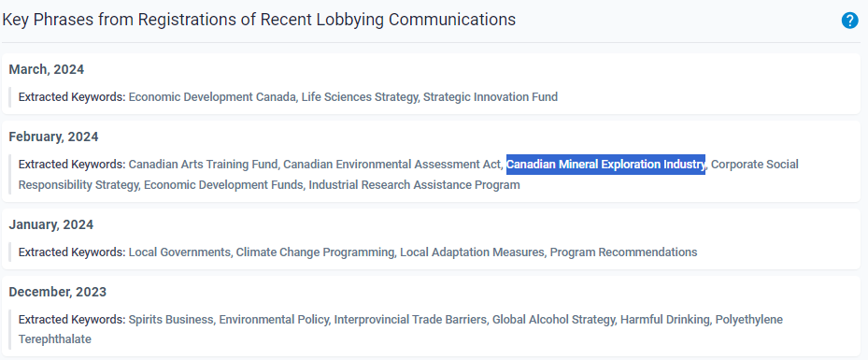
Task: Open the blue help question-mark icon
Action: (849, 21)
